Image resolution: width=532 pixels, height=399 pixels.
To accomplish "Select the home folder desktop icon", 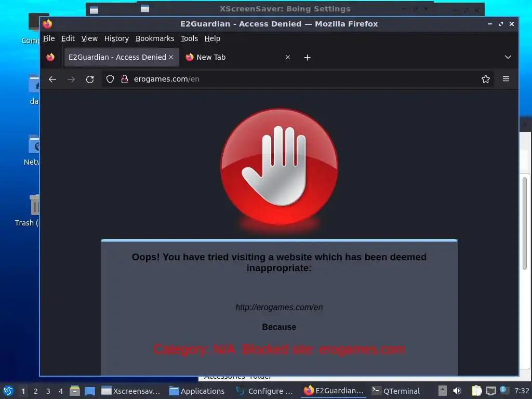I will 34,89.
